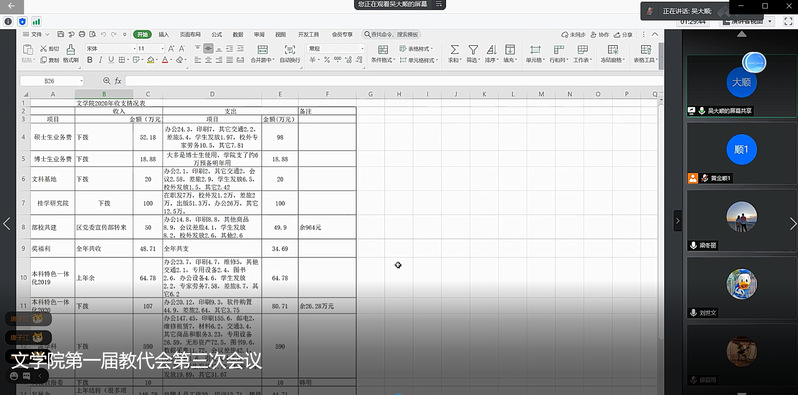Click the Sort (排序) icon

pyautogui.click(x=491, y=49)
